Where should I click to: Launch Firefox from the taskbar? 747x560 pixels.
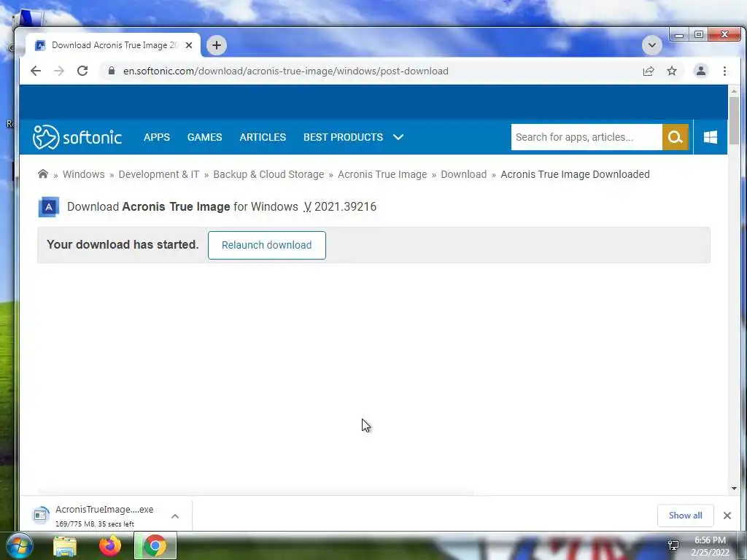click(109, 546)
